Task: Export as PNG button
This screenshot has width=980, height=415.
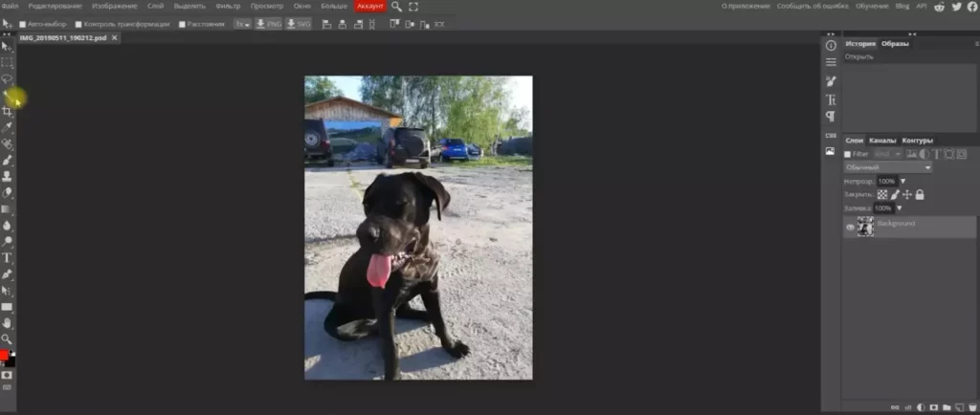Action: pyautogui.click(x=269, y=24)
